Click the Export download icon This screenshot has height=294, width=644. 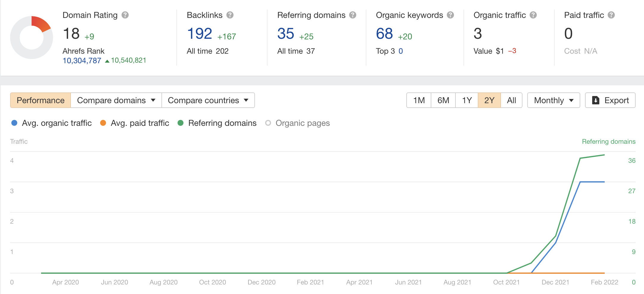click(595, 100)
